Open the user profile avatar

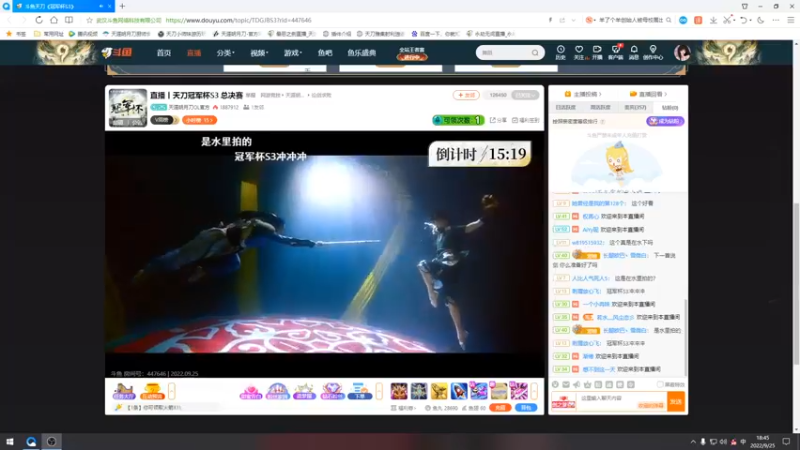point(682,52)
